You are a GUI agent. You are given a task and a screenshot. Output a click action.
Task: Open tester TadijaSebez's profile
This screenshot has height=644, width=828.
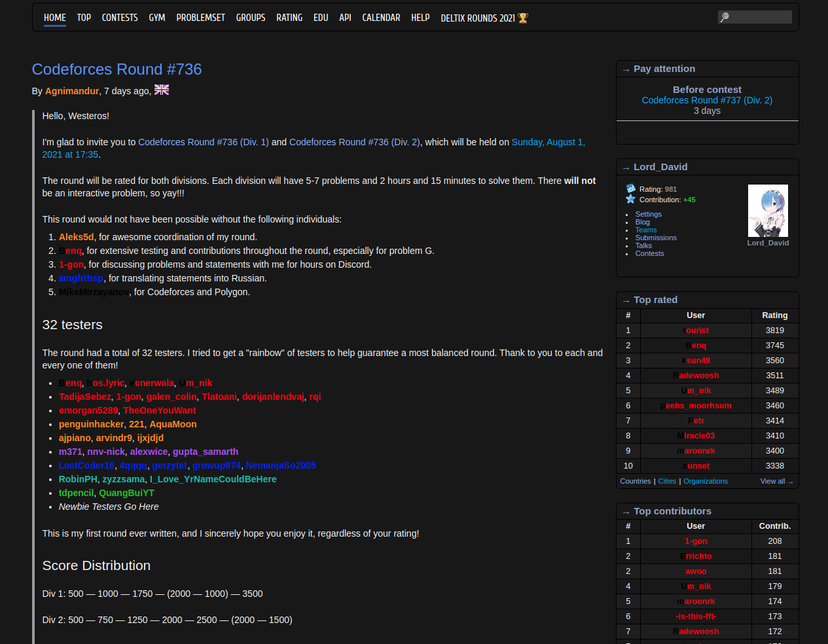[x=85, y=397]
